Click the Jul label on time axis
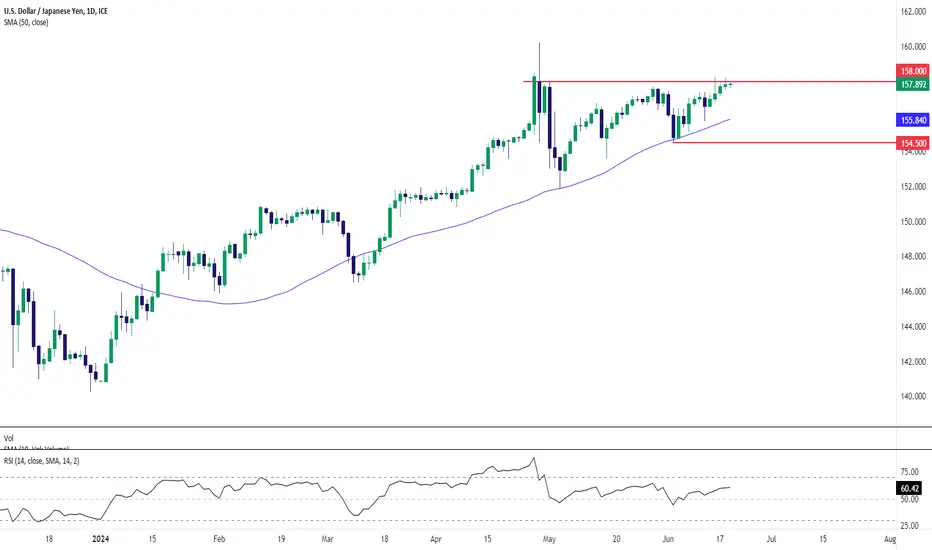The height and width of the screenshot is (550, 932). (771, 539)
